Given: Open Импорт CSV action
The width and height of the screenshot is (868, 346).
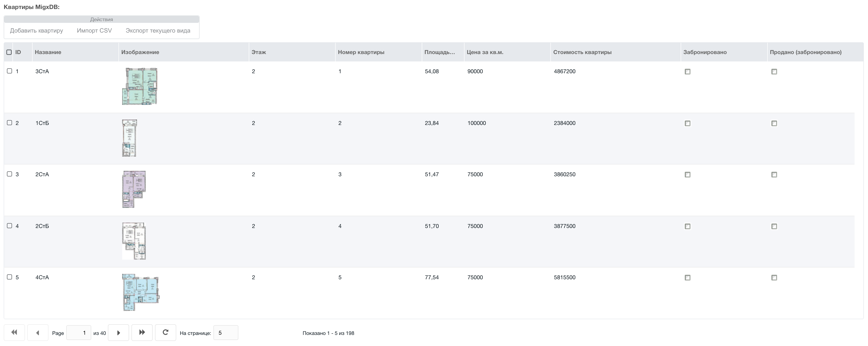Looking at the screenshot, I should [x=94, y=31].
